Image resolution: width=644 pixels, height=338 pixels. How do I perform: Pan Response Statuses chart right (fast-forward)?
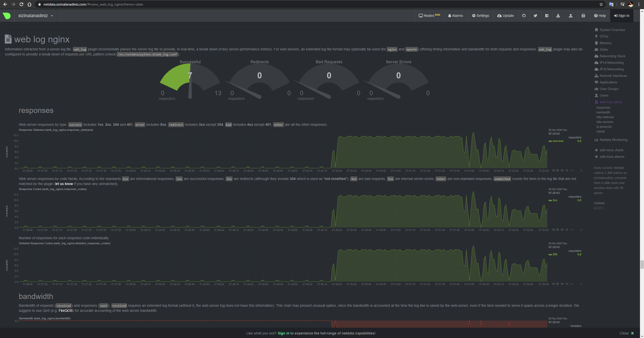(562, 171)
